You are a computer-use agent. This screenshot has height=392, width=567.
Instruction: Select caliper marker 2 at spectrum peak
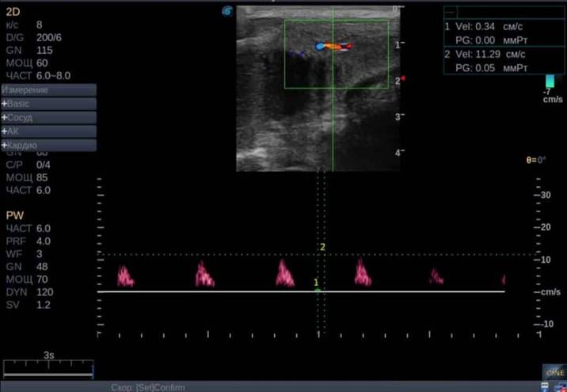(x=323, y=247)
